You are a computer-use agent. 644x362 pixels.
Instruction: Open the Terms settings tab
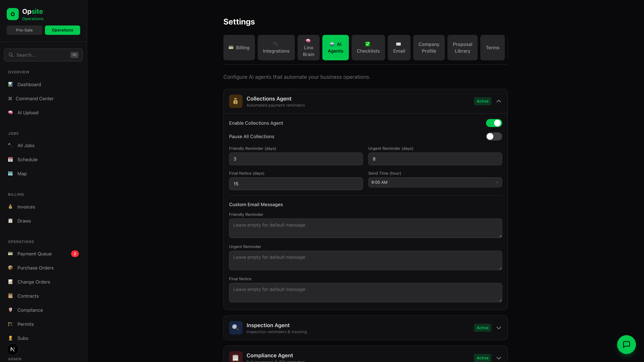(493, 47)
